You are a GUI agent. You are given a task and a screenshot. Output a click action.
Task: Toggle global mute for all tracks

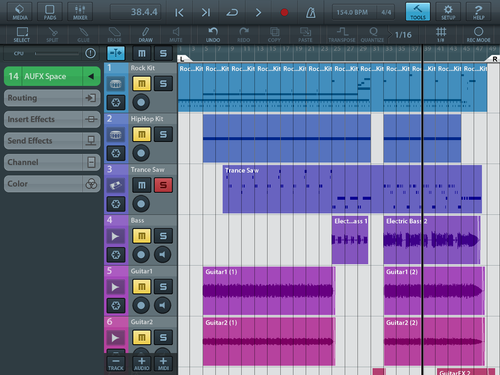pos(142,53)
